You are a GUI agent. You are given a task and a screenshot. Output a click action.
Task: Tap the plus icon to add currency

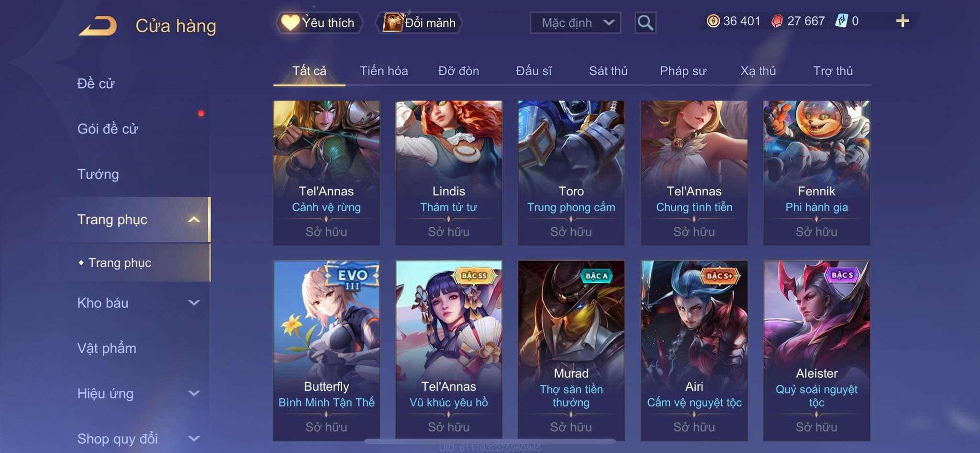click(902, 21)
